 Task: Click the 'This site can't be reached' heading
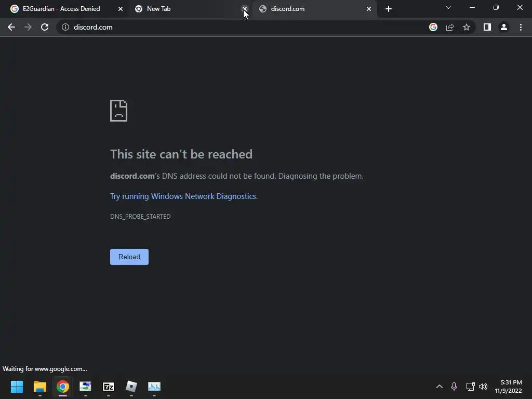pyautogui.click(x=181, y=154)
